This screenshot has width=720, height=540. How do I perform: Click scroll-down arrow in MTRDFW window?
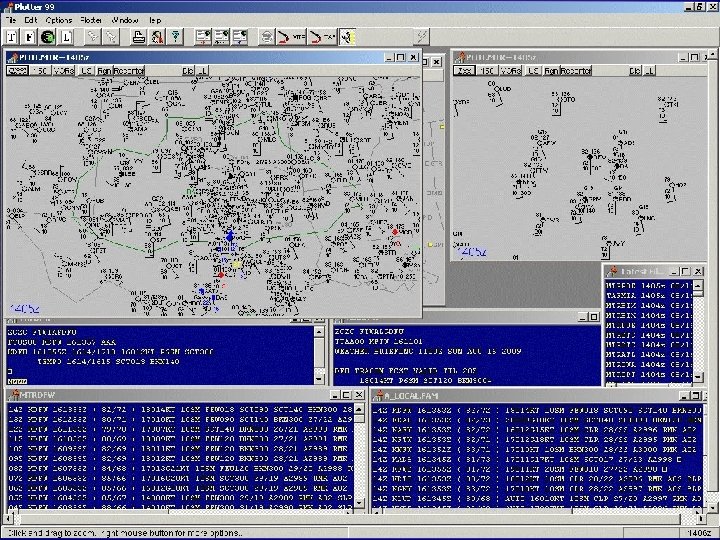pyautogui.click(x=360, y=503)
